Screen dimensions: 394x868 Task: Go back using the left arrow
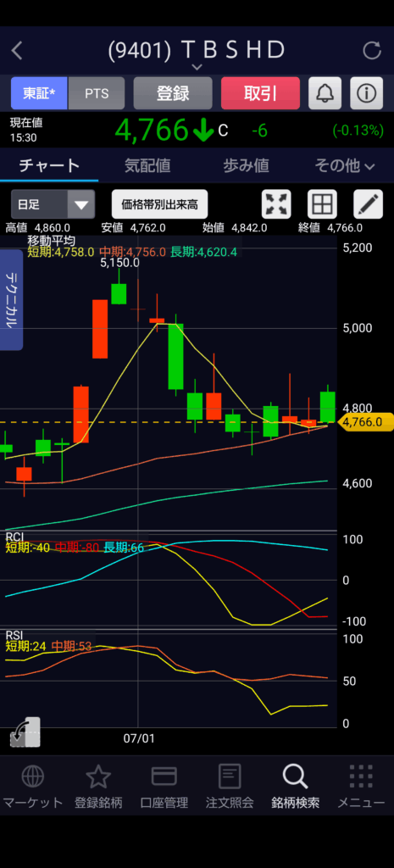(x=17, y=51)
